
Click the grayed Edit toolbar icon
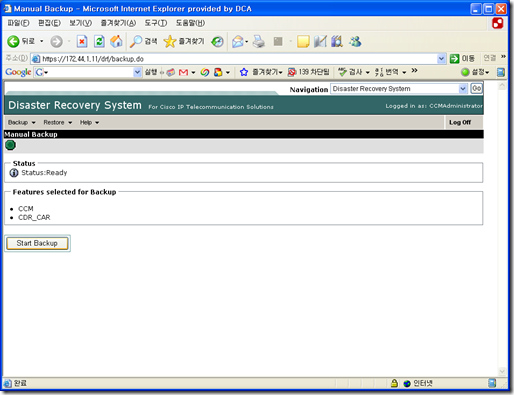pos(278,42)
